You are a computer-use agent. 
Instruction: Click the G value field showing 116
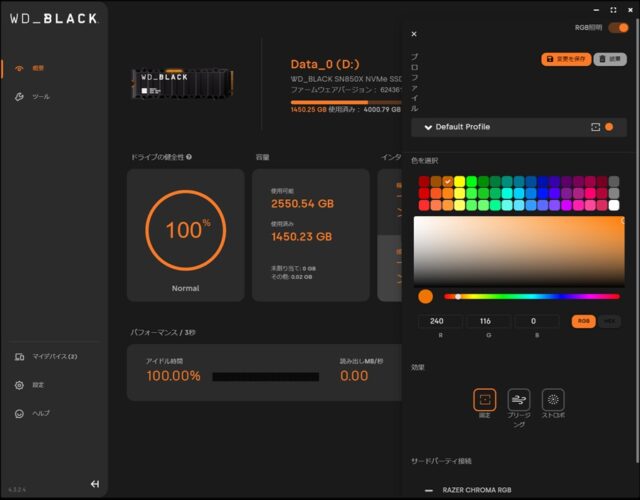489,321
